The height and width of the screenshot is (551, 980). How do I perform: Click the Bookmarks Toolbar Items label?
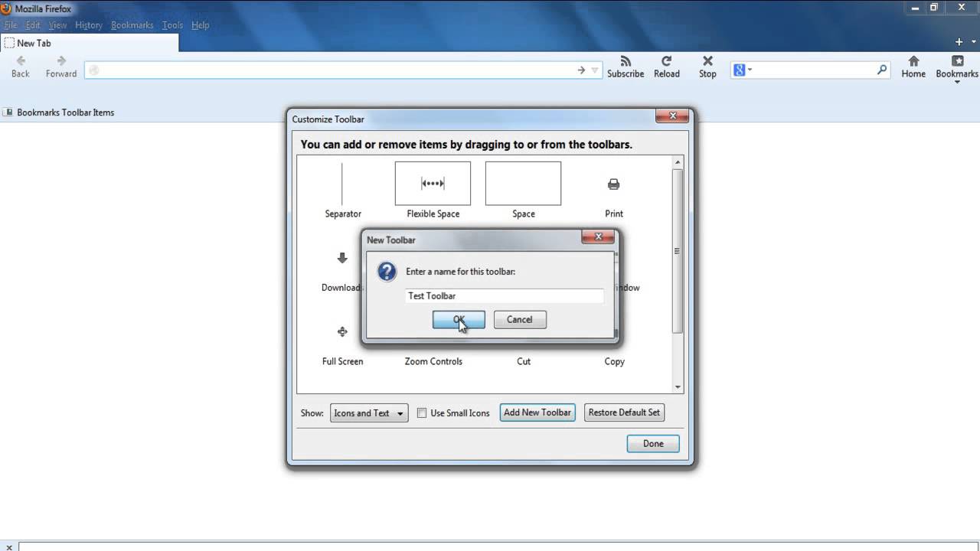[66, 112]
